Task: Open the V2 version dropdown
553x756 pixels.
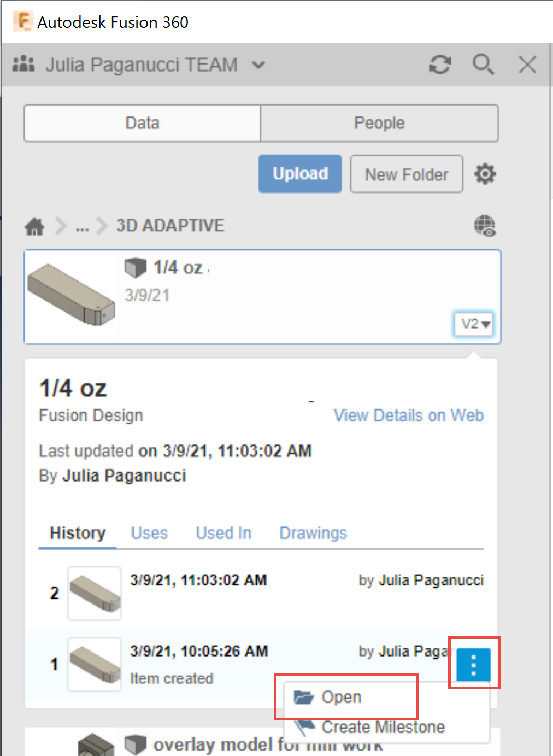Action: tap(474, 324)
